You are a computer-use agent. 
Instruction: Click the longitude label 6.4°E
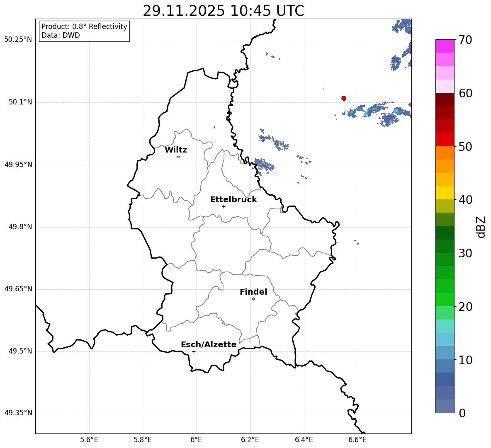point(304,440)
